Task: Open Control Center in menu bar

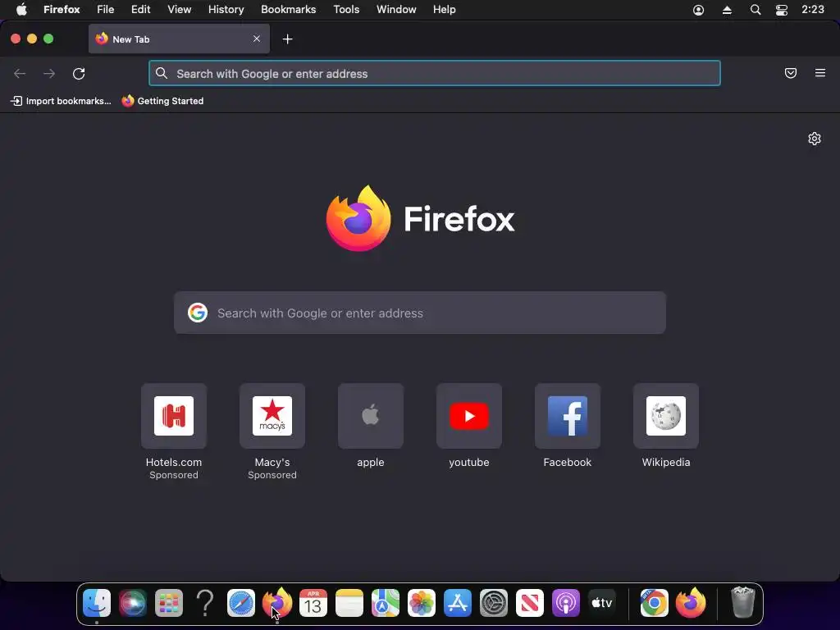Action: (782, 10)
